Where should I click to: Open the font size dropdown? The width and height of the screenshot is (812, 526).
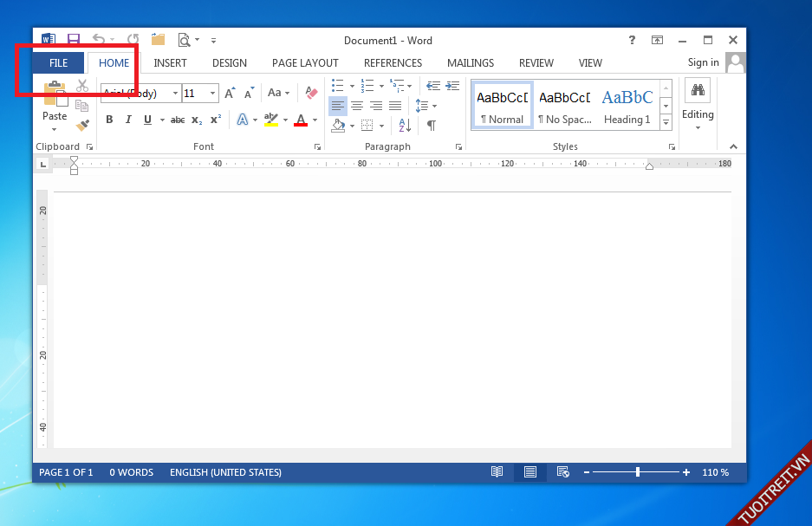[x=213, y=93]
